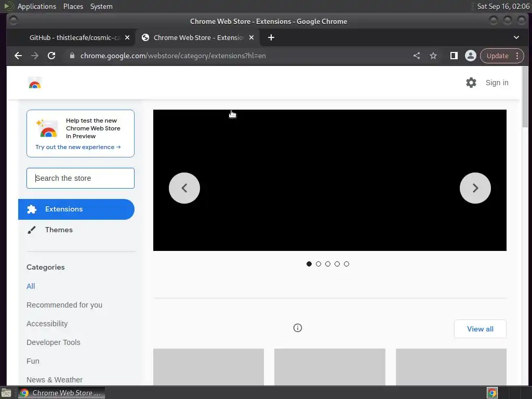
Task: Open a new tab with plus
Action: coord(271,37)
